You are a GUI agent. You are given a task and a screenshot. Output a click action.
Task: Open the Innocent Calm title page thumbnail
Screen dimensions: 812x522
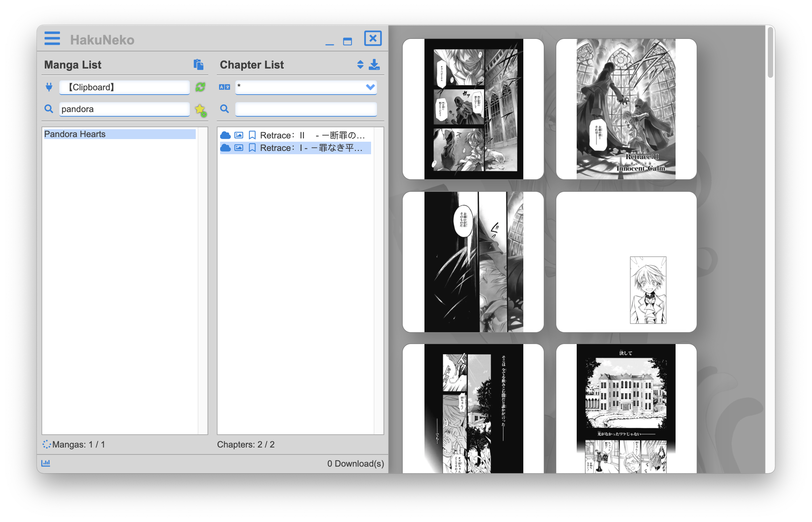click(626, 109)
